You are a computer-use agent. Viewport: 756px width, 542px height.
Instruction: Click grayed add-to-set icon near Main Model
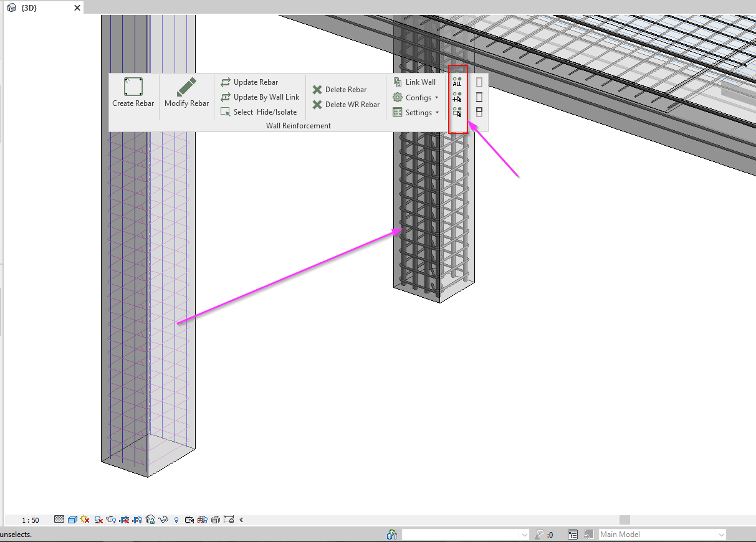coord(588,535)
